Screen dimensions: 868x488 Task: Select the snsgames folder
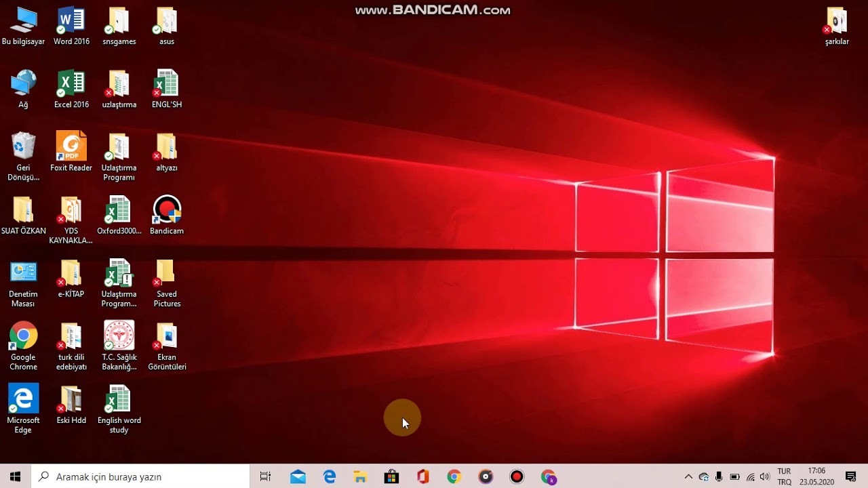(119, 26)
